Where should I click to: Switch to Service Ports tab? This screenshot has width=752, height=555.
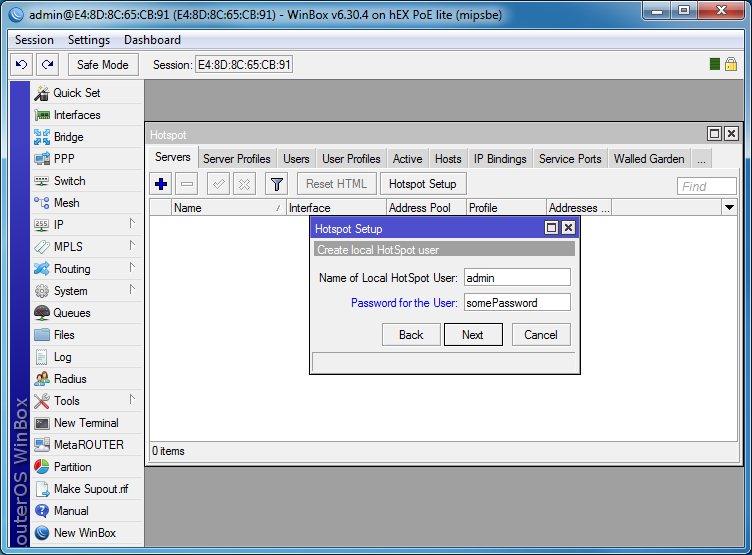[x=570, y=159]
